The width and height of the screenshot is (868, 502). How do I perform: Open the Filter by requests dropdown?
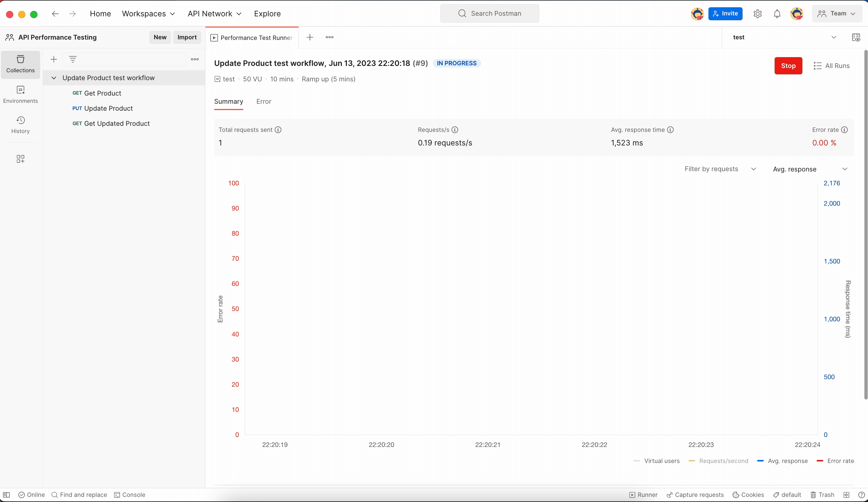720,169
